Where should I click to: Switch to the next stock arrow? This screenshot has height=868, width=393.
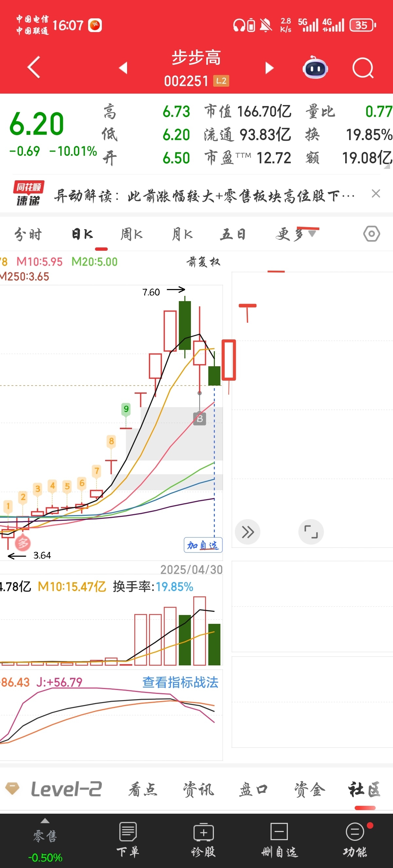pos(269,68)
